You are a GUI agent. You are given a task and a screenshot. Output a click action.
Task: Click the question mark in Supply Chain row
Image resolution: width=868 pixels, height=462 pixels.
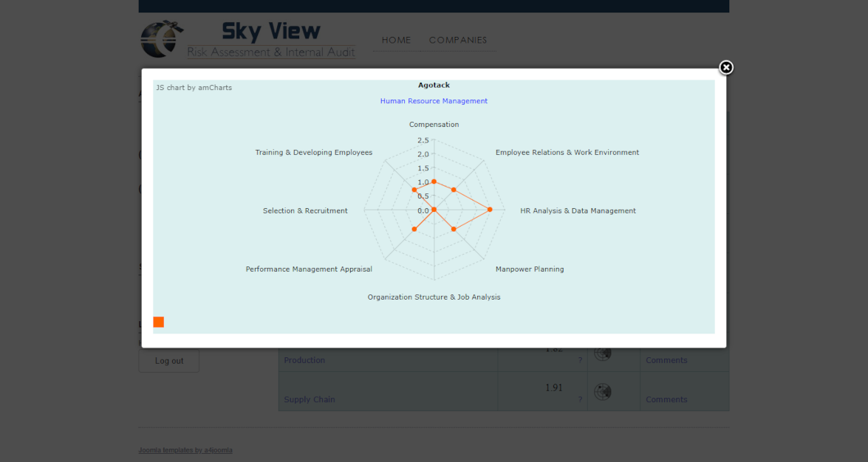click(x=580, y=399)
